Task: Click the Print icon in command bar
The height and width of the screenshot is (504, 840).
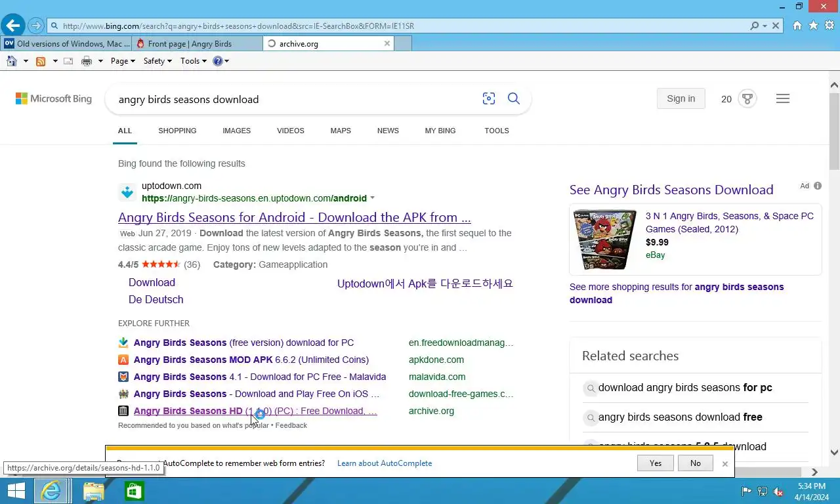Action: point(87,61)
